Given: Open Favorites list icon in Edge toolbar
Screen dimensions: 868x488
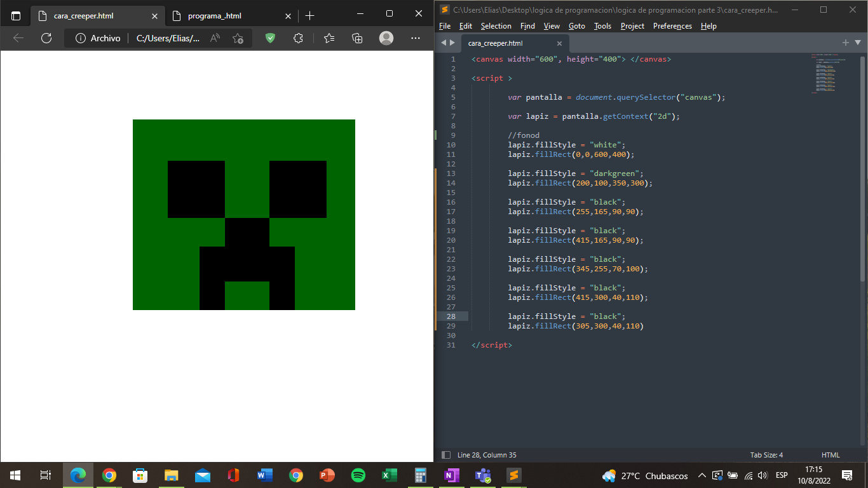Looking at the screenshot, I should click(329, 38).
